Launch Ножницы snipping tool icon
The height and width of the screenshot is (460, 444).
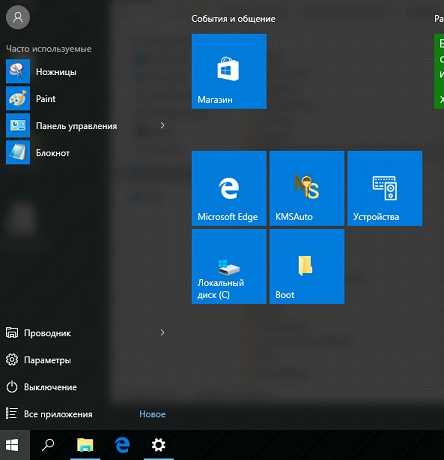18,71
